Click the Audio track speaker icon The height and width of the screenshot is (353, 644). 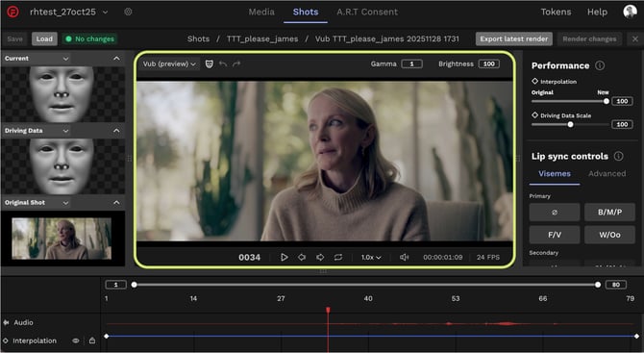[6, 322]
